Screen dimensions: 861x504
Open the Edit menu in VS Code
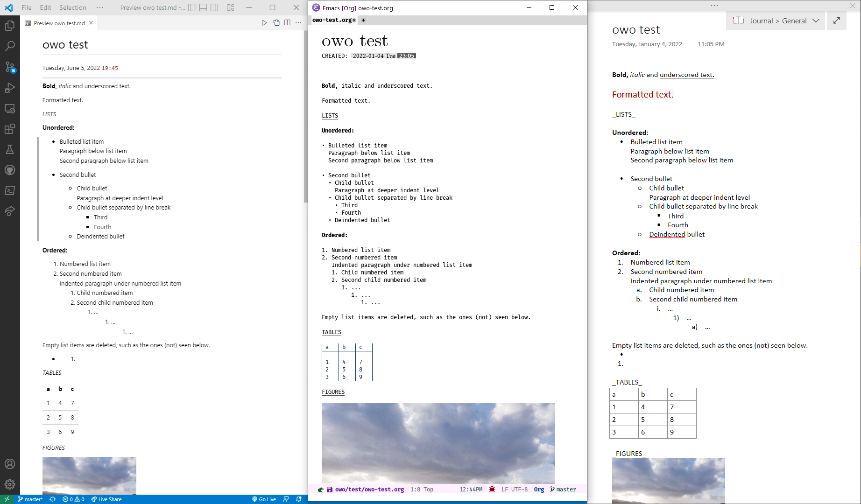coord(45,7)
